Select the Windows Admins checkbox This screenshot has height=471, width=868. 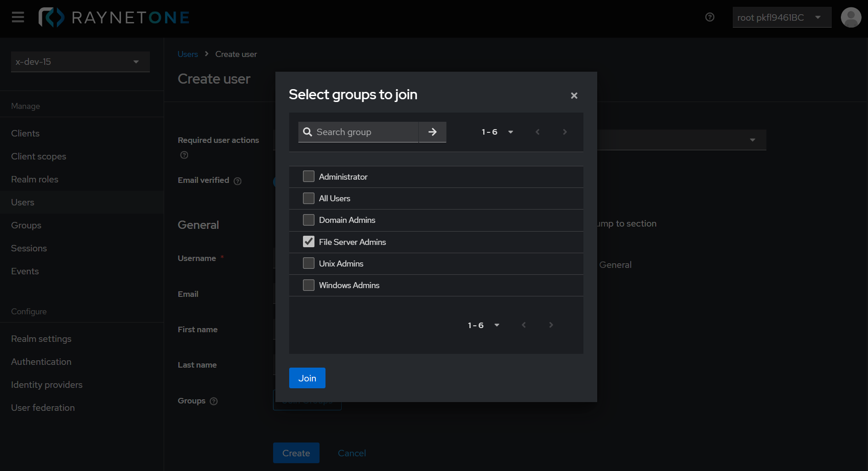[308, 285]
